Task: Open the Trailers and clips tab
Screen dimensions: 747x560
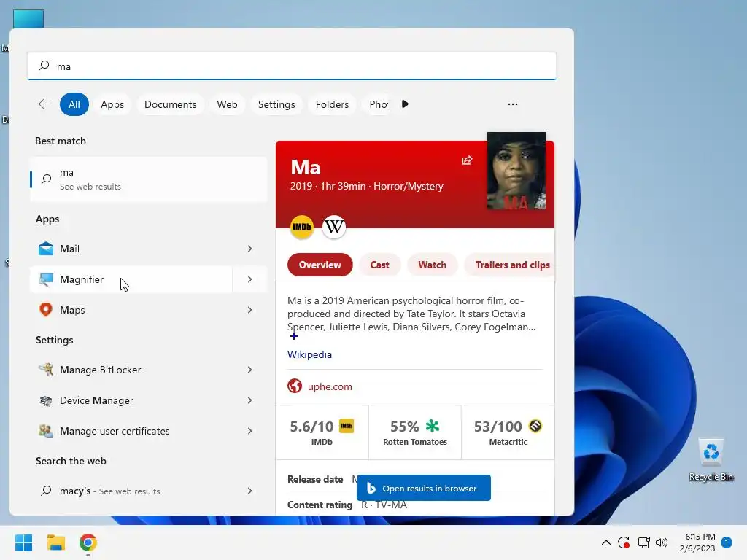Action: pos(509,265)
